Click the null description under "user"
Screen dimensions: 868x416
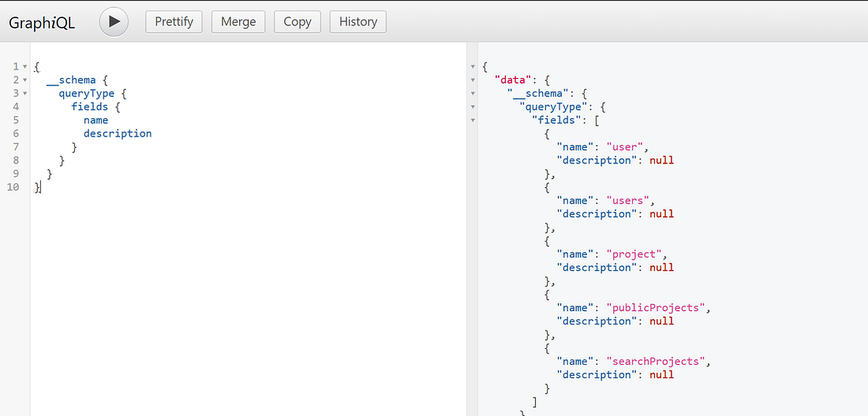[661, 160]
